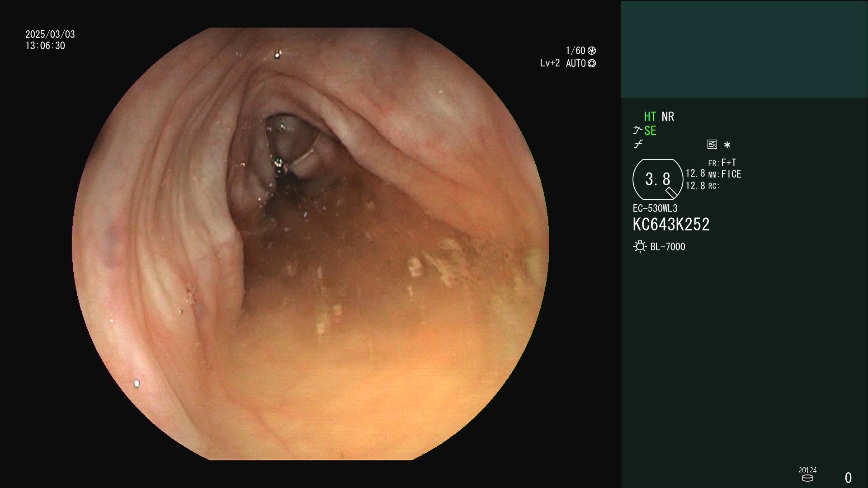Click the BL-7000 light source label
This screenshot has width=868, height=488.
[668, 247]
